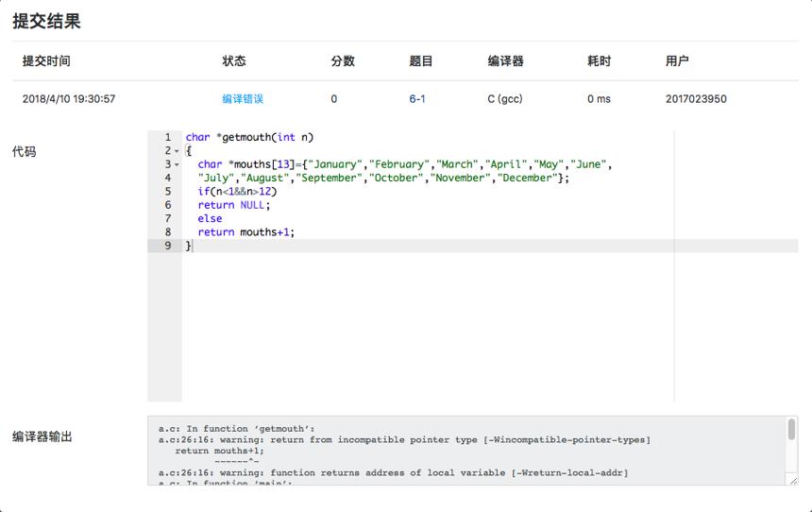The height and width of the screenshot is (512, 812).
Task: Click the 题目 column header
Action: 420,61
